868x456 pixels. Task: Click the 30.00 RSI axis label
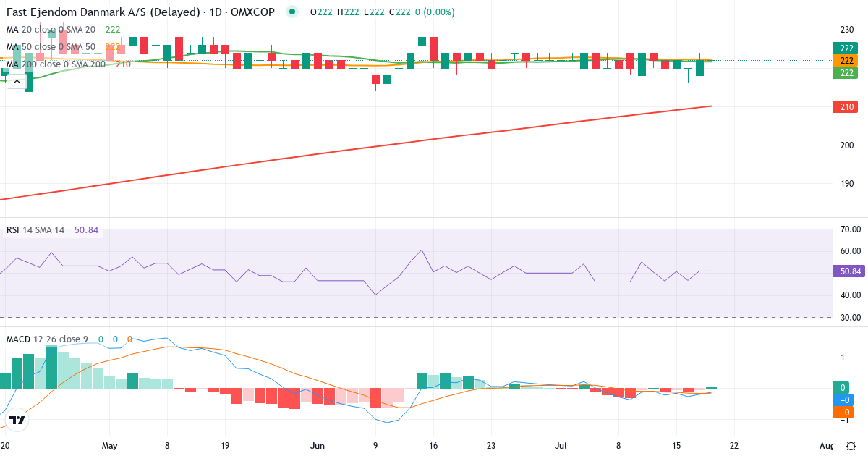(x=851, y=317)
